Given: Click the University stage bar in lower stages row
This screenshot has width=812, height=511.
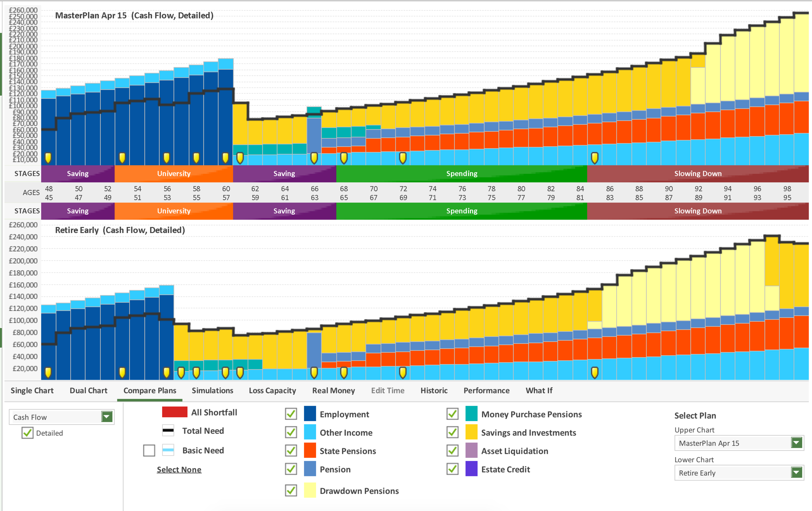Looking at the screenshot, I should pos(173,211).
